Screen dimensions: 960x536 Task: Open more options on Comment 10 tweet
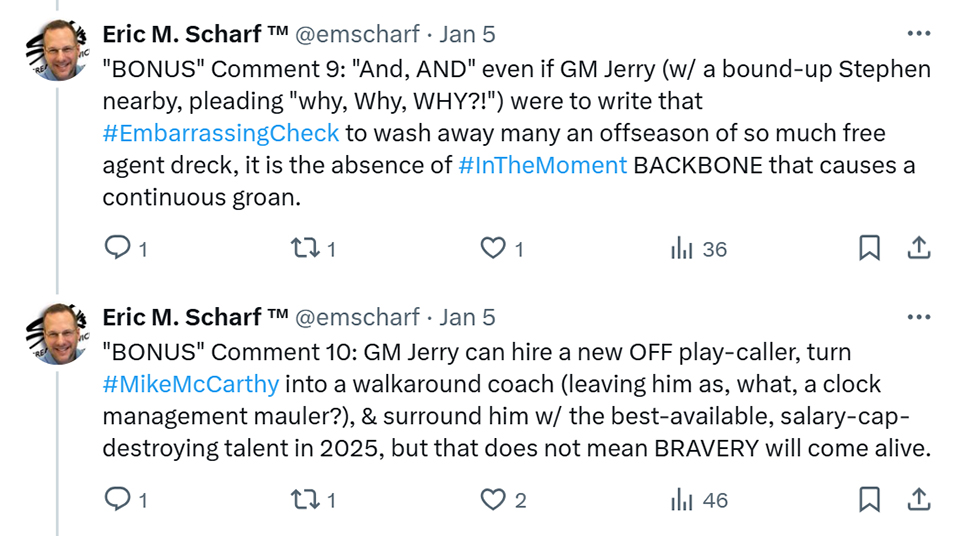[919, 317]
